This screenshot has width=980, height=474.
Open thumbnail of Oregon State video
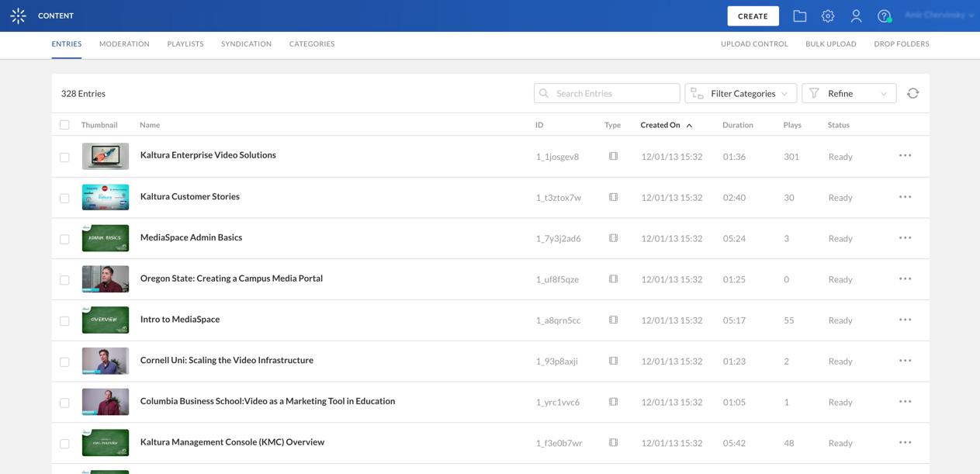106,279
